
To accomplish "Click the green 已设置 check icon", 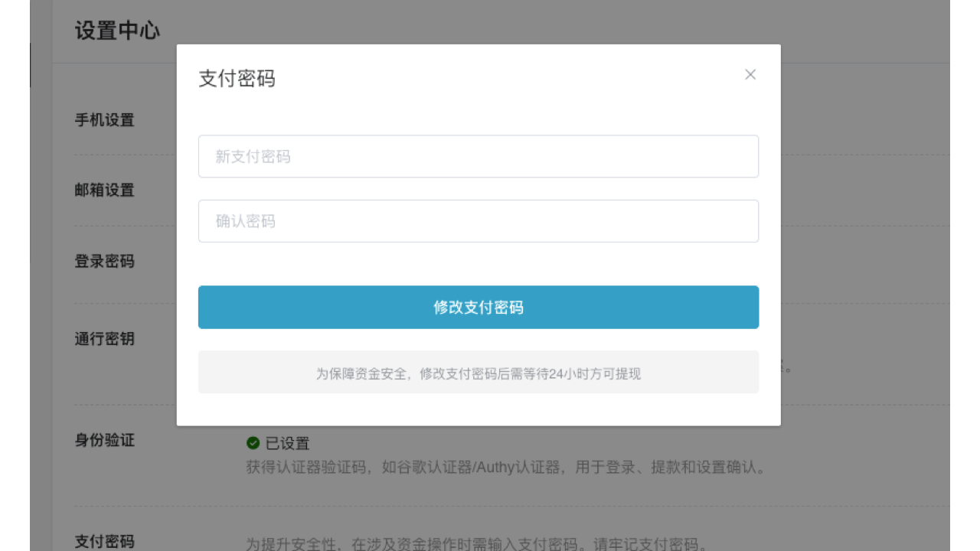I will tap(253, 443).
